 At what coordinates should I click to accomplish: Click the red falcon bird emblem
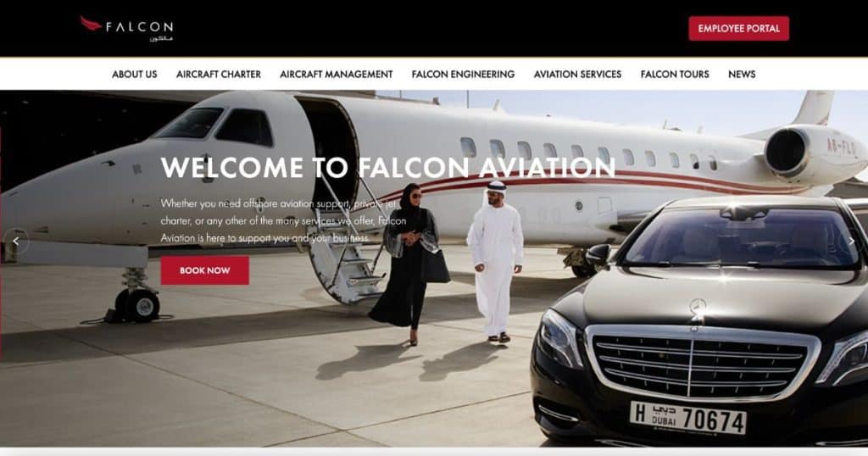click(x=91, y=23)
